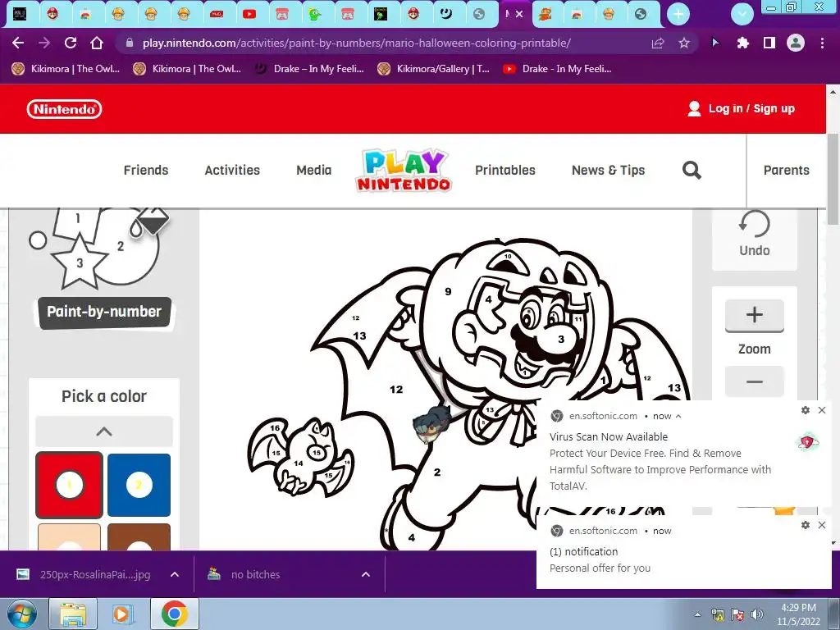Open the browser side panel icon
This screenshot has height=630, width=840.
pos(769,43)
